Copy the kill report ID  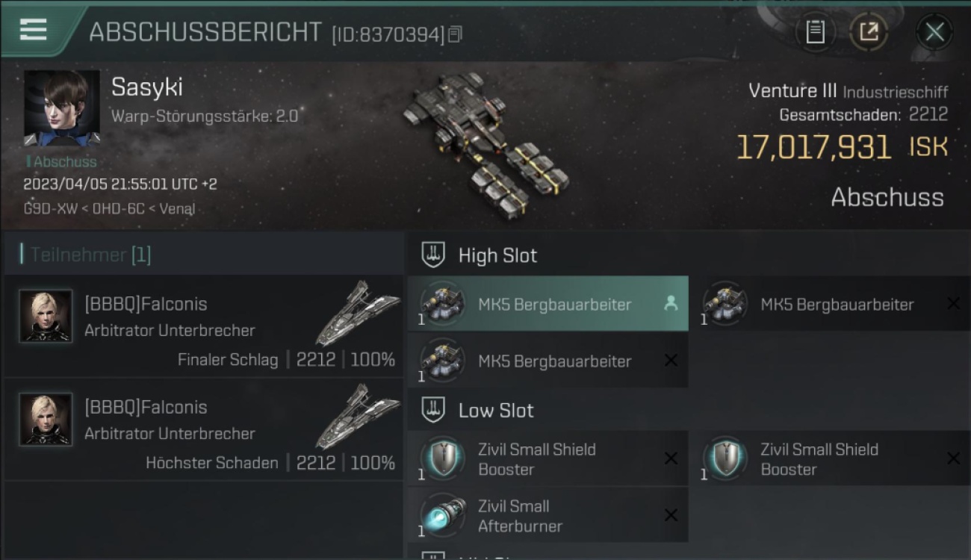[455, 34]
